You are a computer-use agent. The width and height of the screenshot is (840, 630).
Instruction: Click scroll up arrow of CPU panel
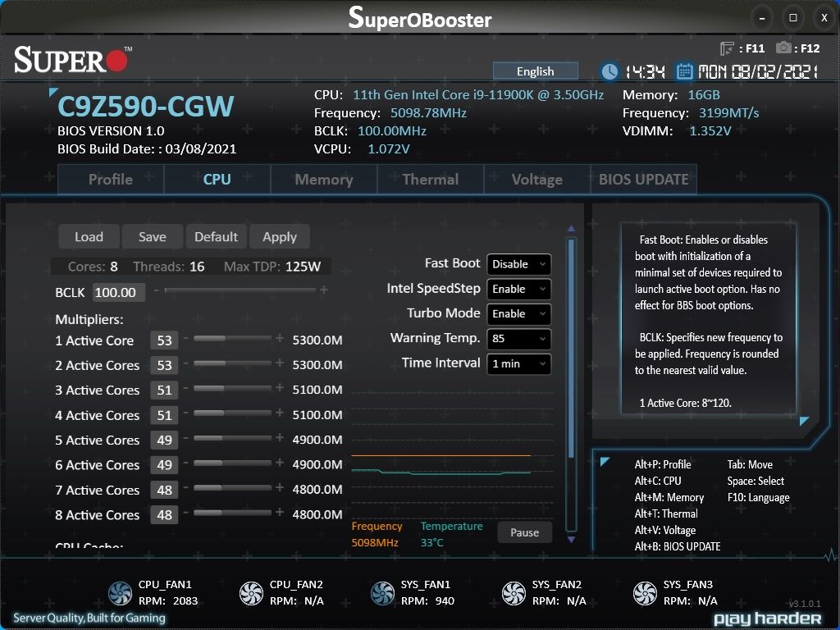(x=571, y=228)
